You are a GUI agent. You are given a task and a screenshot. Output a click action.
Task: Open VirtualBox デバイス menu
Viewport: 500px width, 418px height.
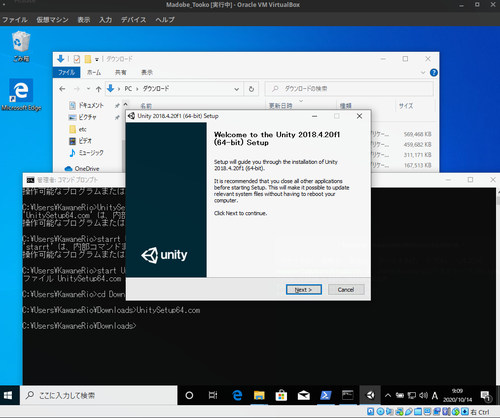tap(133, 20)
